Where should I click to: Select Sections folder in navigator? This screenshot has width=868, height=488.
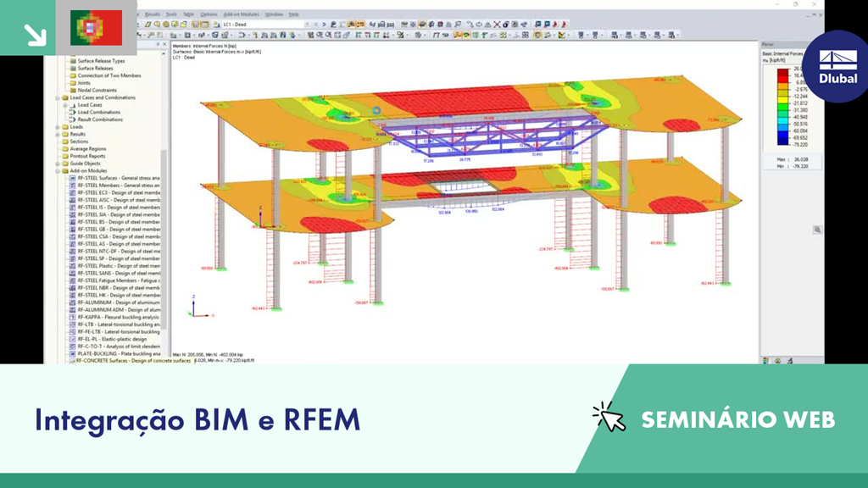pos(79,141)
